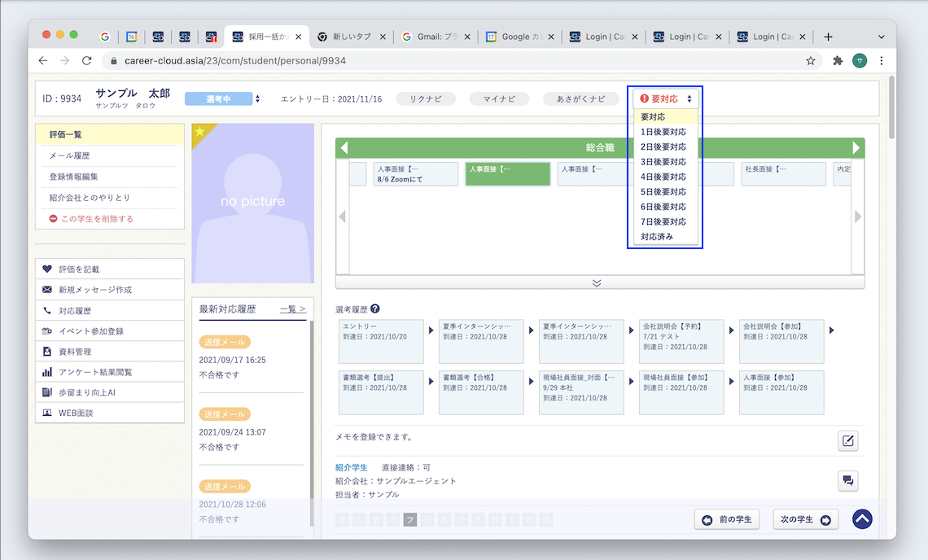Screen dimensions: 928x560
Task: Toggle the マイナビ source tag
Action: click(499, 98)
